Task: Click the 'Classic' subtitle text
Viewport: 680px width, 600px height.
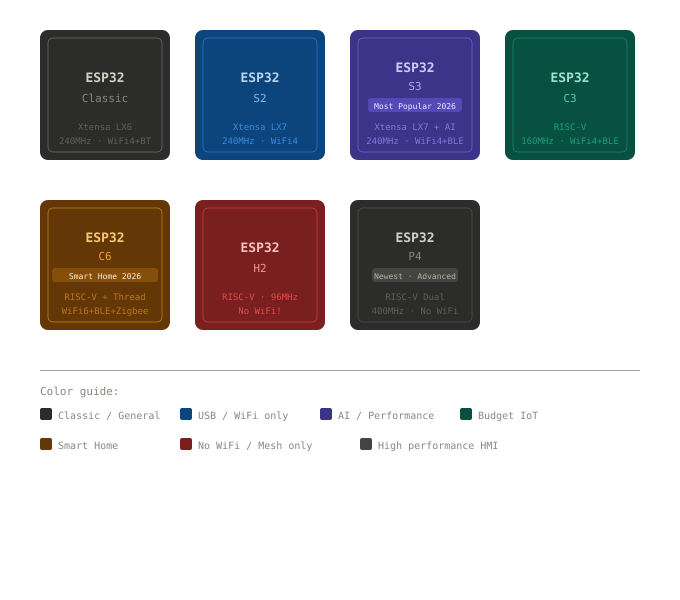Action: tap(105, 98)
